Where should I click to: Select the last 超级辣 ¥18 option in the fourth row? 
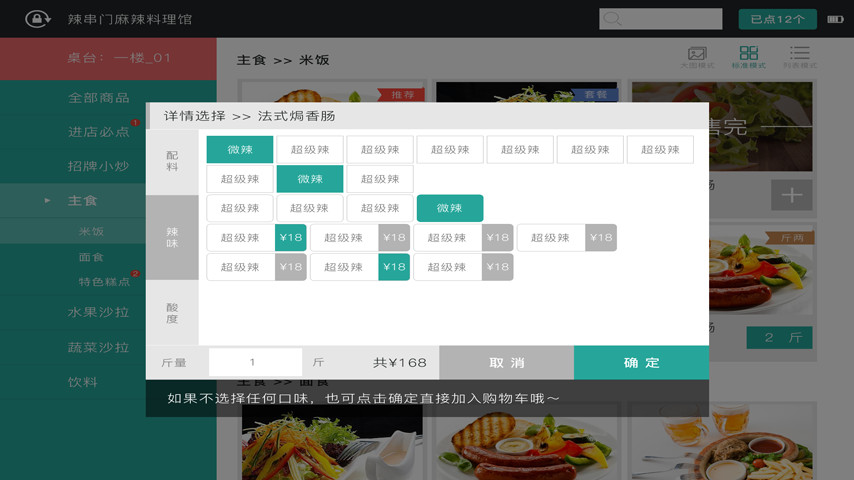point(566,238)
